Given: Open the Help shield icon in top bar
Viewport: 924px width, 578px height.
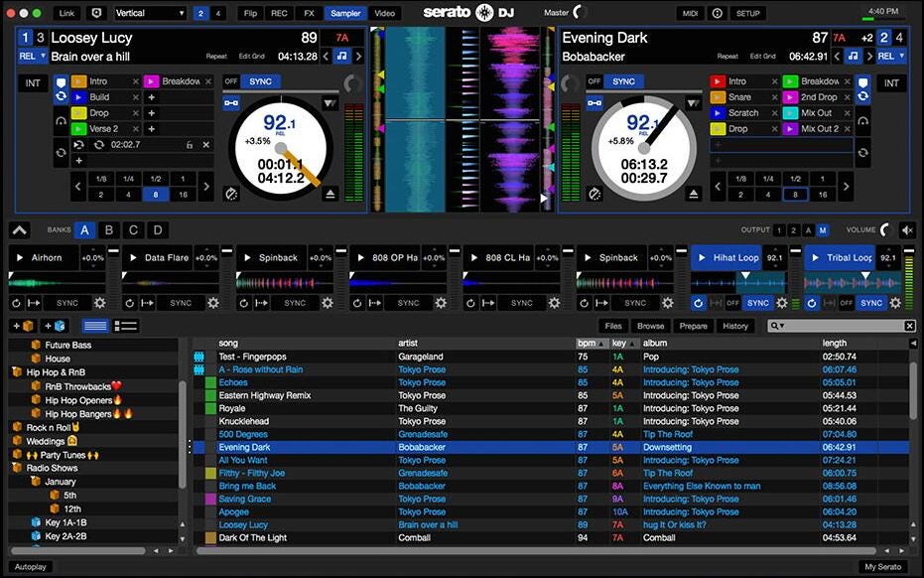Looking at the screenshot, I should coord(96,13).
